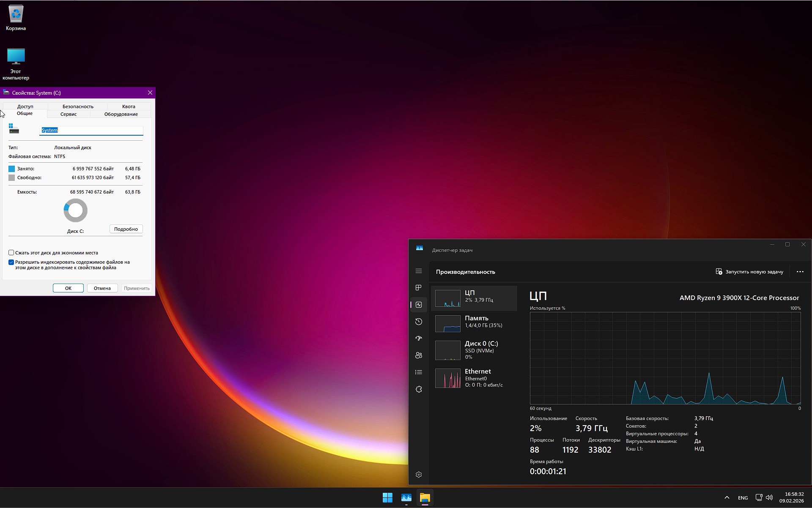Open the 'Квота' tab in disk properties
The height and width of the screenshot is (508, 812).
pos(128,106)
